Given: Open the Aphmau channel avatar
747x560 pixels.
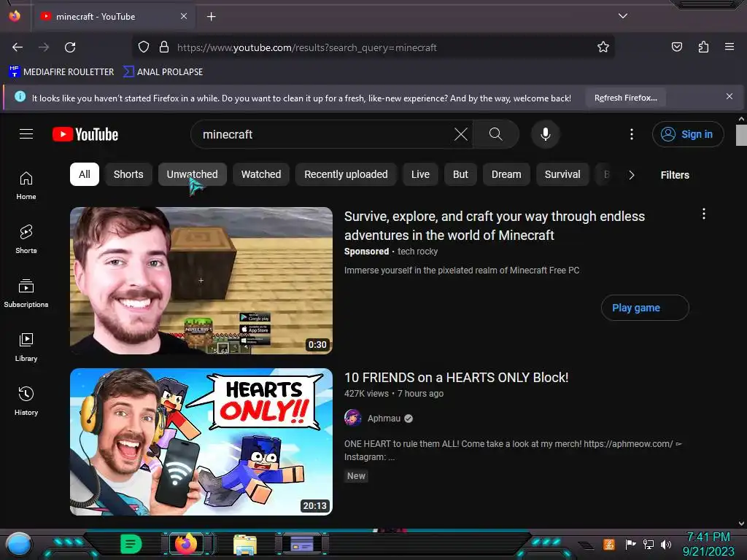Looking at the screenshot, I should (x=352, y=418).
